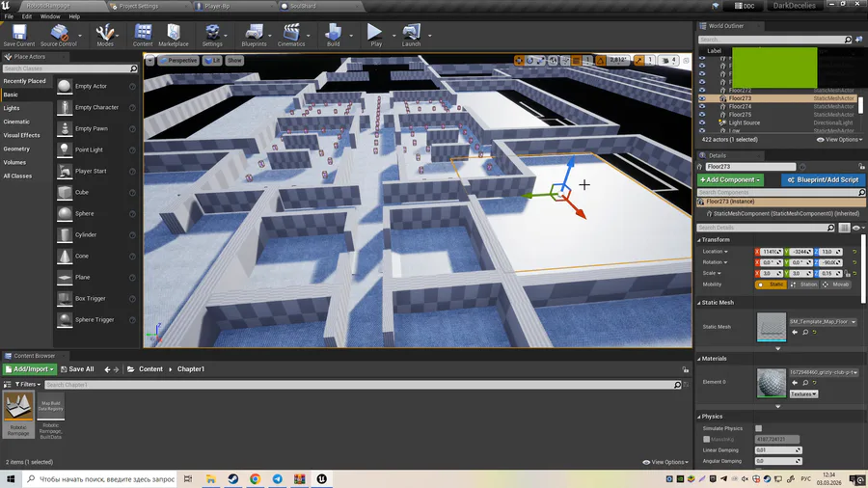
Task: Open World Outliner View Options
Action: pos(840,140)
